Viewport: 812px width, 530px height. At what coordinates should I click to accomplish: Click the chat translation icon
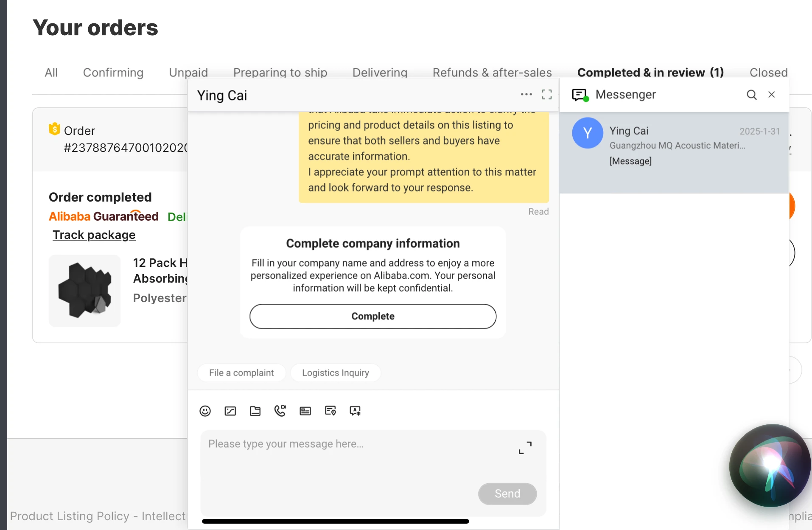coord(355,411)
